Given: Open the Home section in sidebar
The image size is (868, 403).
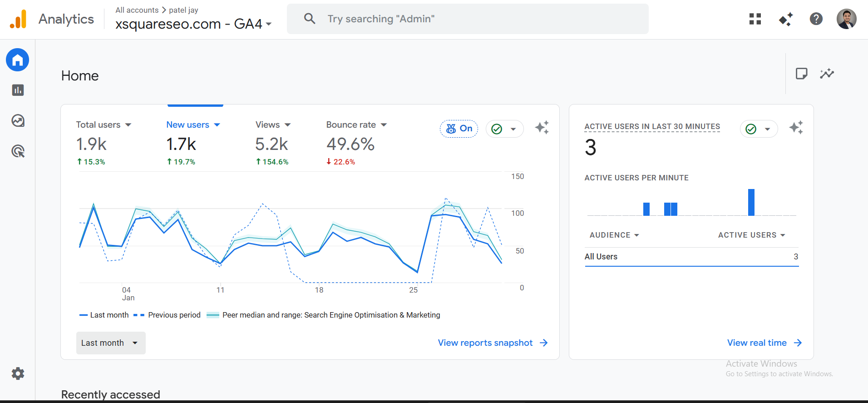Looking at the screenshot, I should [x=18, y=60].
